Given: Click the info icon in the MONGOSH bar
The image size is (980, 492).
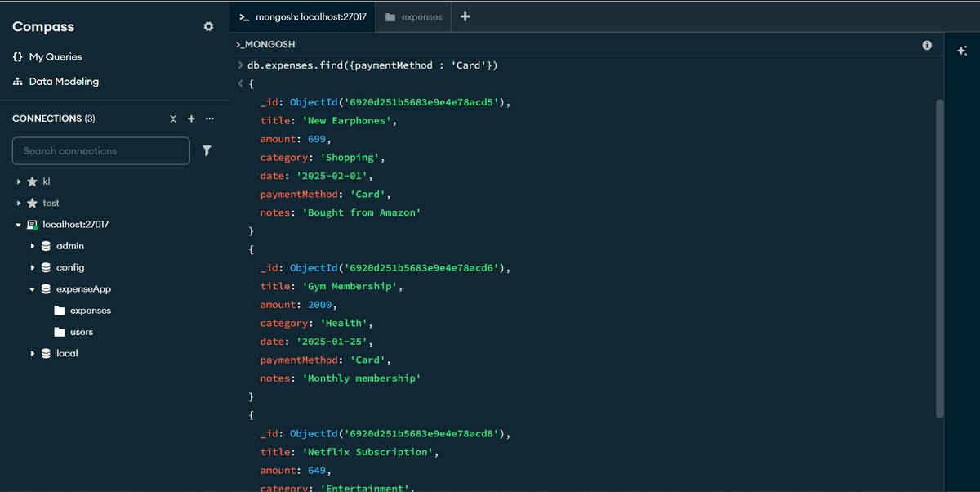Looking at the screenshot, I should (927, 45).
